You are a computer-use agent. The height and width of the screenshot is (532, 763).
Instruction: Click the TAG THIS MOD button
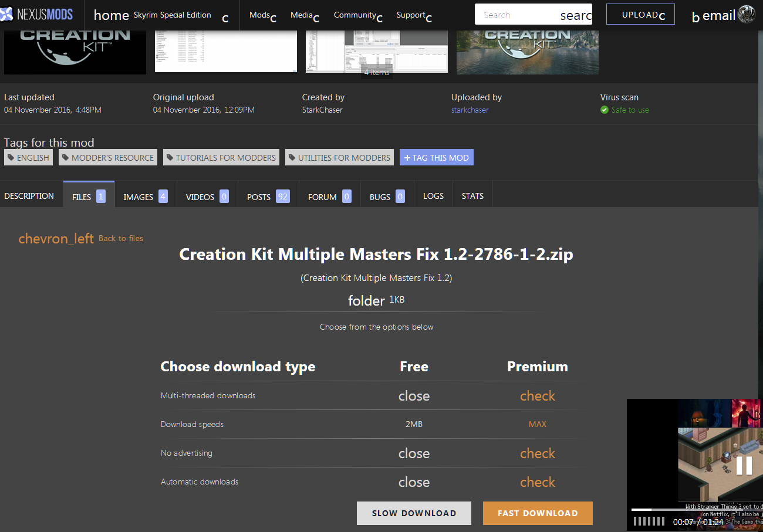coord(437,157)
